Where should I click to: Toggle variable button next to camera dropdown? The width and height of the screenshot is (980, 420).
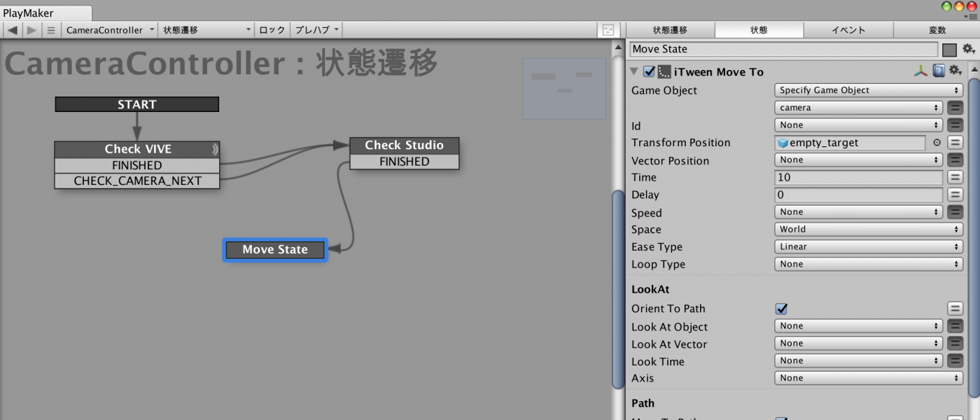coord(955,108)
